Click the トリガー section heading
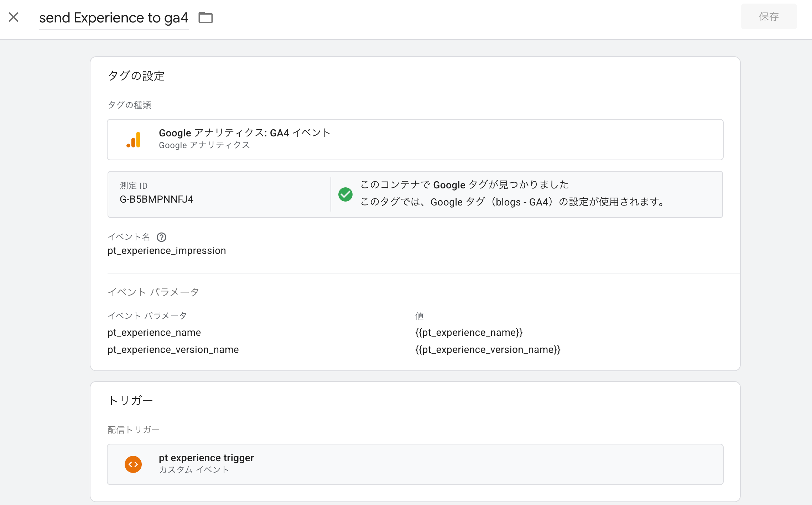Viewport: 812px width, 505px height. [130, 401]
